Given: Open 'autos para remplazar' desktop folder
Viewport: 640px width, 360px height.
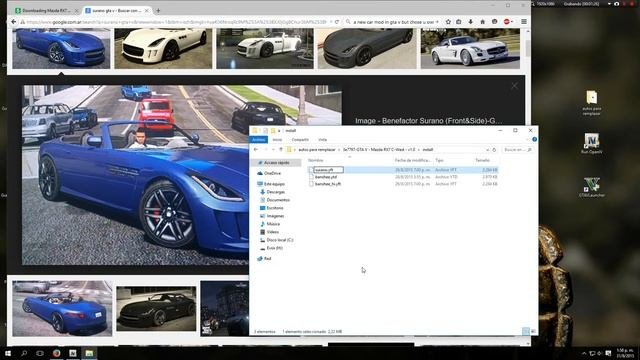Looking at the screenshot, I should (x=591, y=103).
